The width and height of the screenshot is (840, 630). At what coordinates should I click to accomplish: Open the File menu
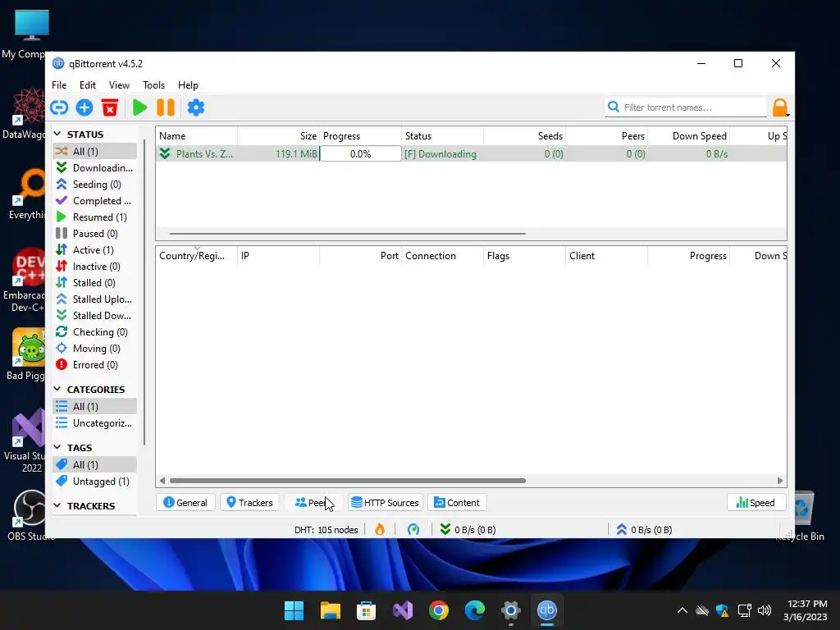(59, 85)
